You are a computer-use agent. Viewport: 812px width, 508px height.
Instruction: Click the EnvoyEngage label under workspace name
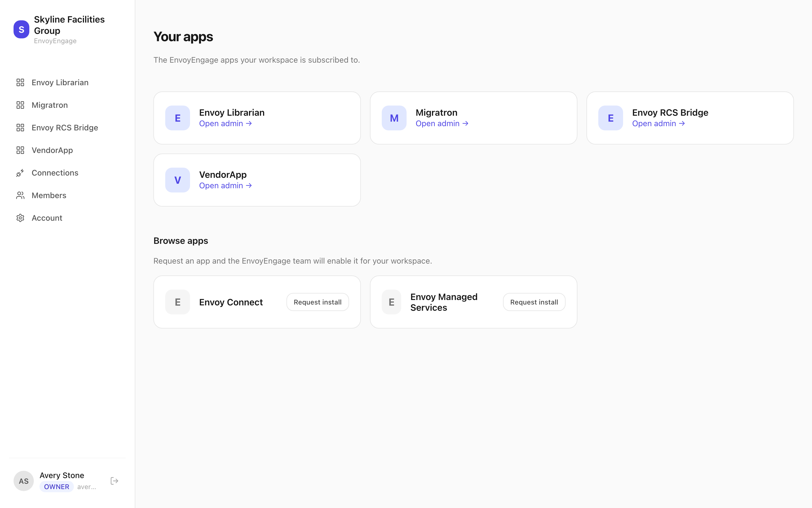(x=55, y=41)
